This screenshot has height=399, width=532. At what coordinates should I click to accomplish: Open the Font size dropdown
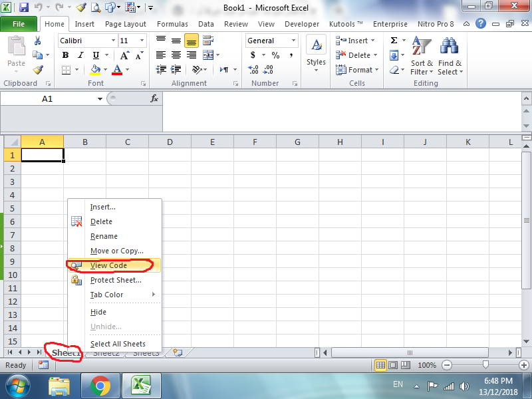pyautogui.click(x=142, y=41)
